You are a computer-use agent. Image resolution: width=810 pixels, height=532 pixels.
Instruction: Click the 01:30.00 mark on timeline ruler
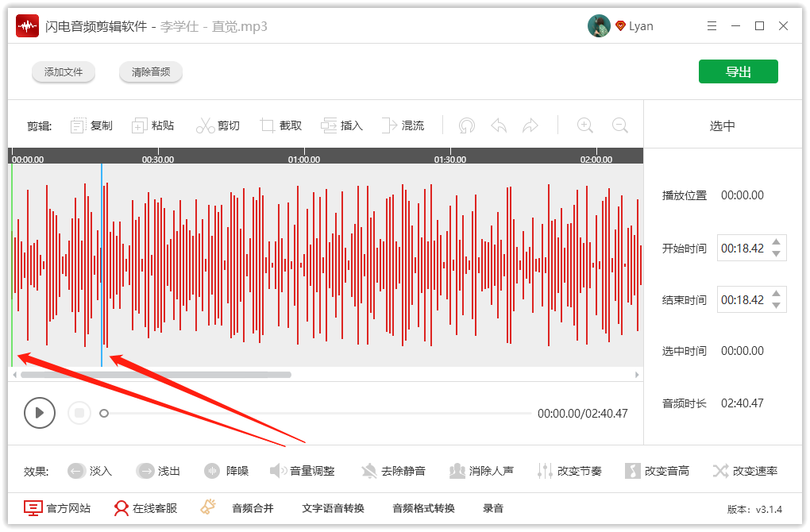[x=450, y=160]
